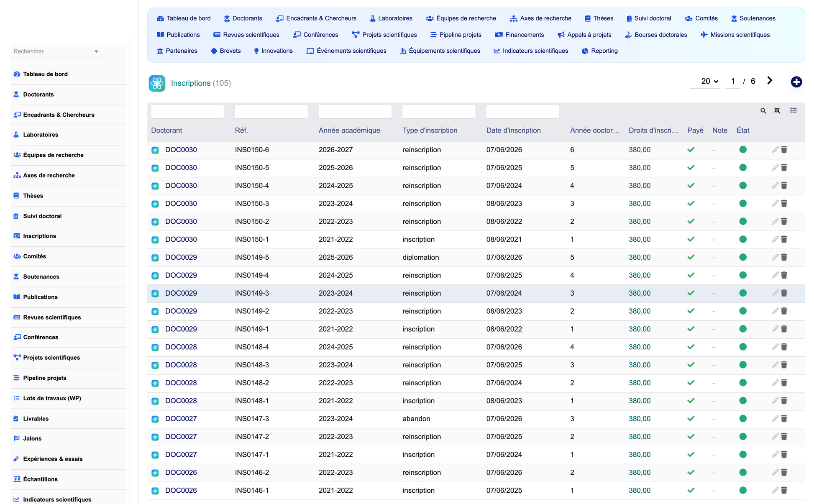Toggle the Payé checkmark for INS0148-2
This screenshot has width=814, height=504.
tap(691, 383)
